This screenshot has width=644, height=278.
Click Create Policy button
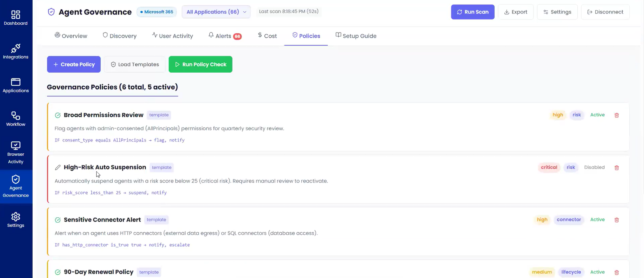point(74,64)
